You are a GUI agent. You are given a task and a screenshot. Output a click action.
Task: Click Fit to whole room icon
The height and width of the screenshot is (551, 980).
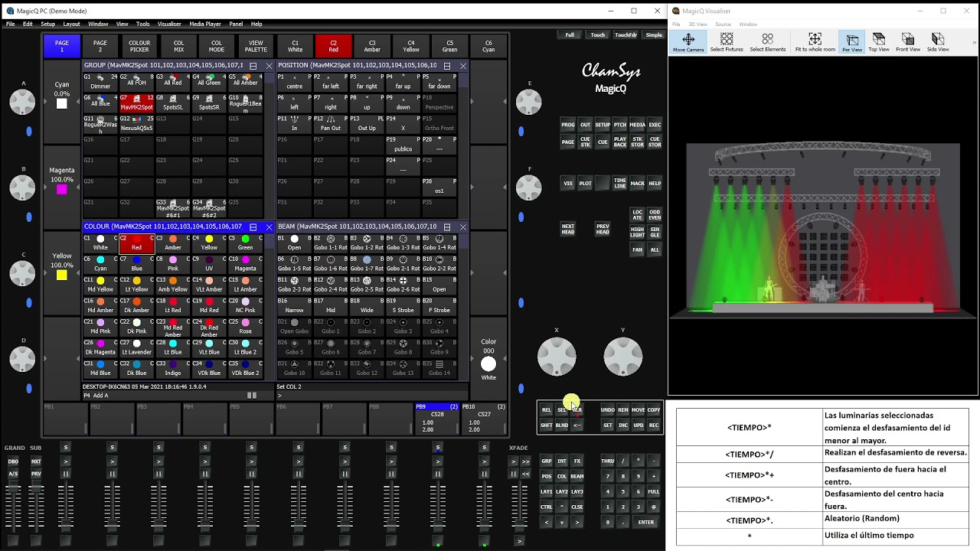pyautogui.click(x=815, y=42)
